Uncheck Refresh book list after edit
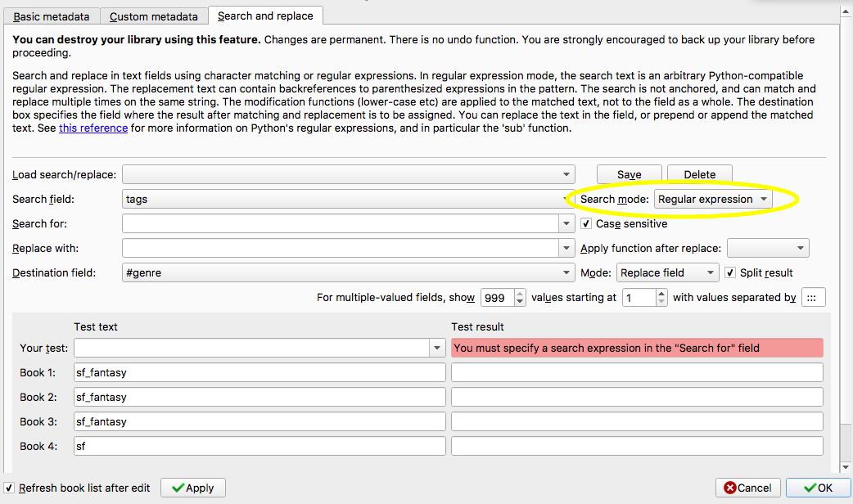 point(9,488)
